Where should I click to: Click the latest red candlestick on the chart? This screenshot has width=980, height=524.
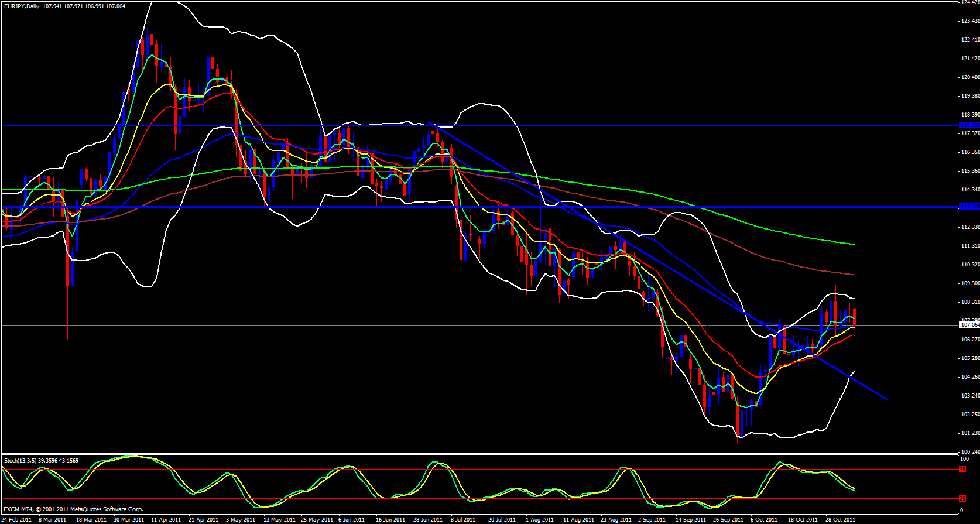point(855,316)
